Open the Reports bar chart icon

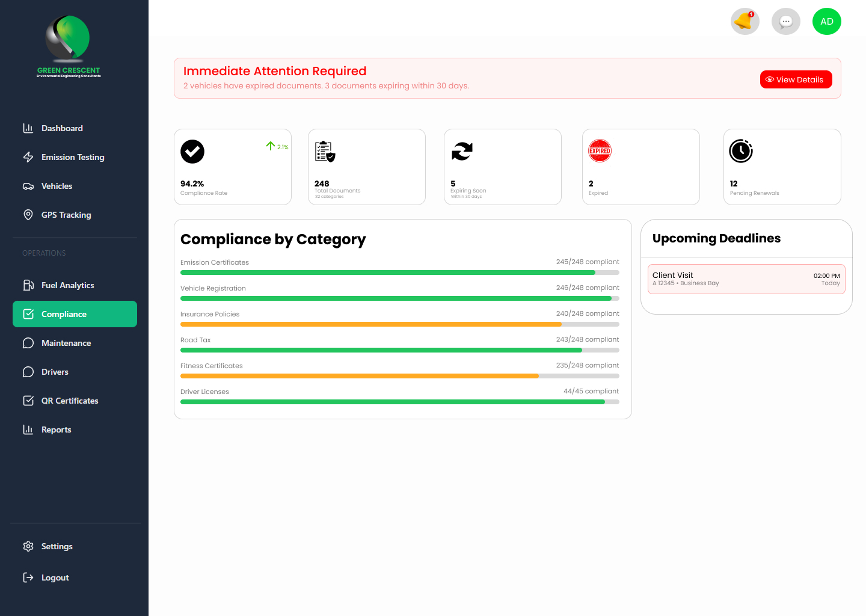[28, 429]
